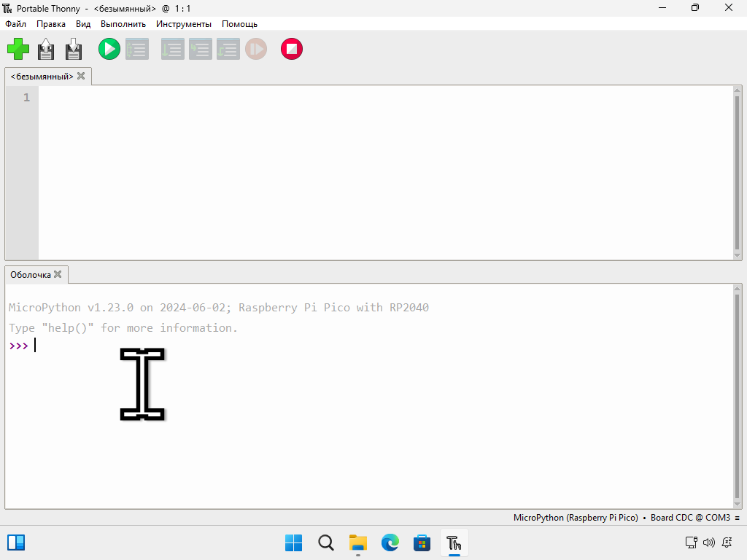The width and height of the screenshot is (747, 560).
Task: Open the Выполнить menu
Action: [123, 24]
